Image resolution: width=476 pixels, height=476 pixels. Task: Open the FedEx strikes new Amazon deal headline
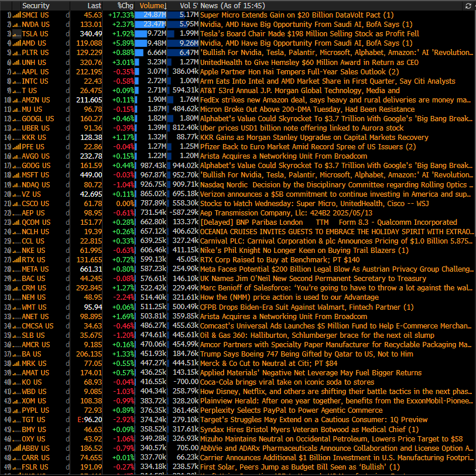[335, 100]
